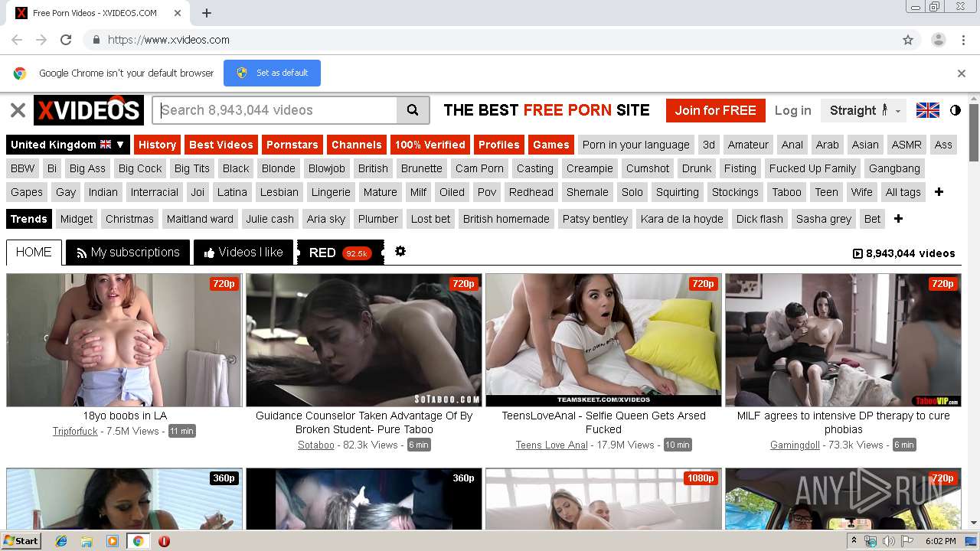Change language via UK flag icon
The height and width of the screenshot is (551, 980).
coord(928,110)
